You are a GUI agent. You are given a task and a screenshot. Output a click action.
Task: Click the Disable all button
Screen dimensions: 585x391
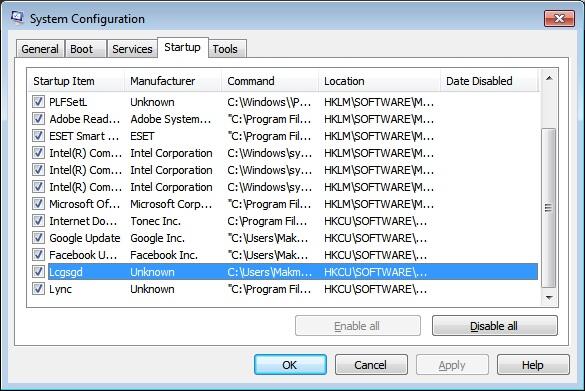tap(495, 326)
